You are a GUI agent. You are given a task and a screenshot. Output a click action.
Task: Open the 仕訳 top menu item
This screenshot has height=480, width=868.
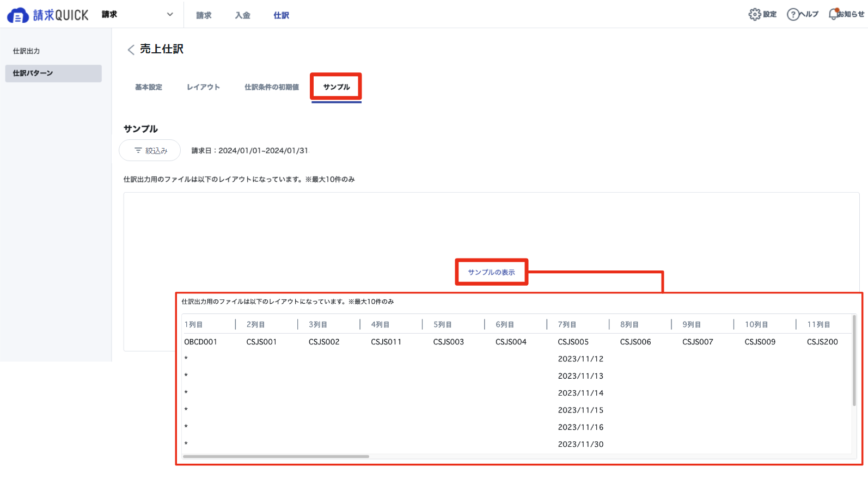click(x=281, y=15)
